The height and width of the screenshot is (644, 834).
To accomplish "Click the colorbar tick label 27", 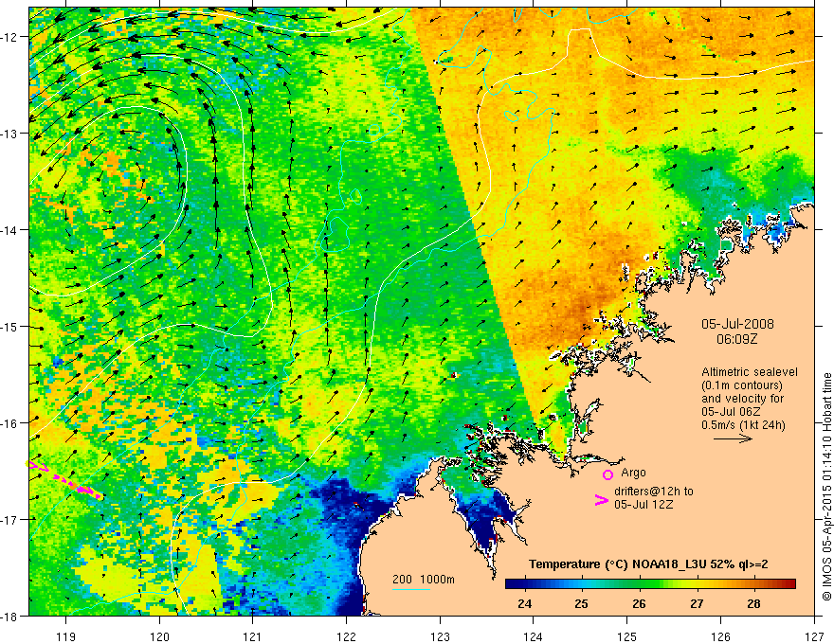I will [x=697, y=603].
